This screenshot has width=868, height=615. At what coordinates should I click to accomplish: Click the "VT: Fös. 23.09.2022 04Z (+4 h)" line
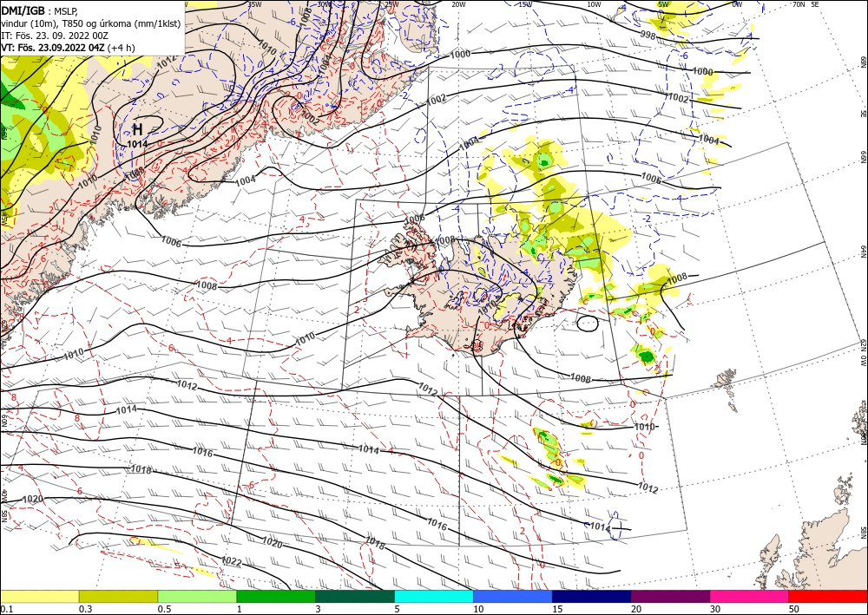pyautogui.click(x=68, y=48)
